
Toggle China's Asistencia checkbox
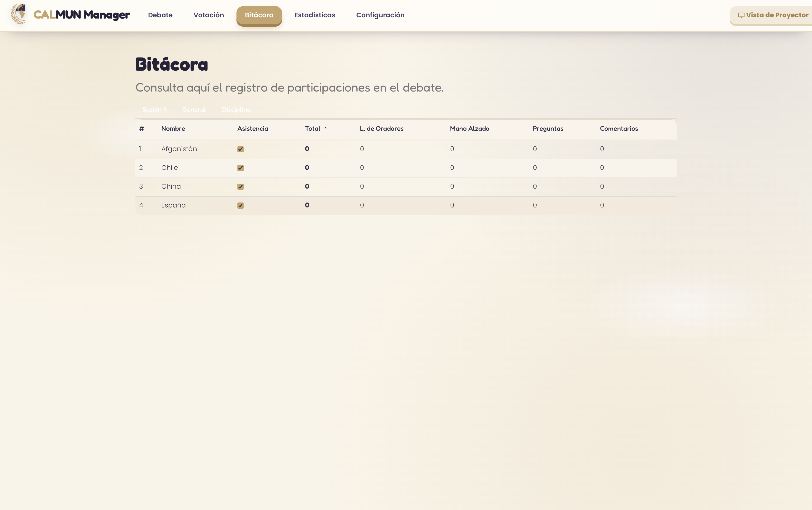click(240, 187)
